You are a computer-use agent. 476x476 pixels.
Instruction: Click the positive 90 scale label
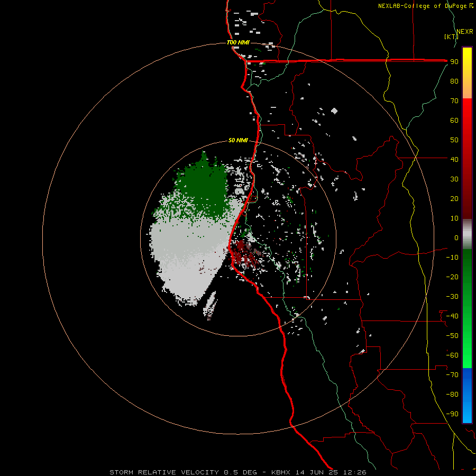point(454,62)
